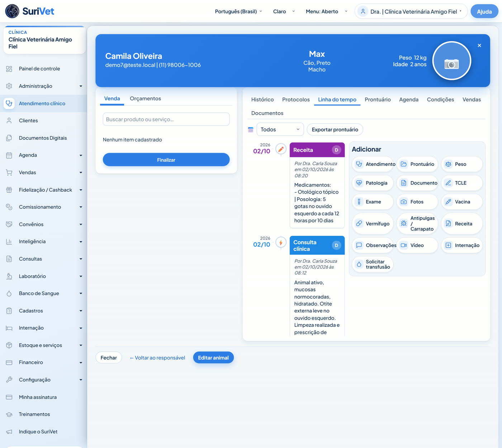Add an Exame entry
This screenshot has width=502, height=448.
[373, 202]
